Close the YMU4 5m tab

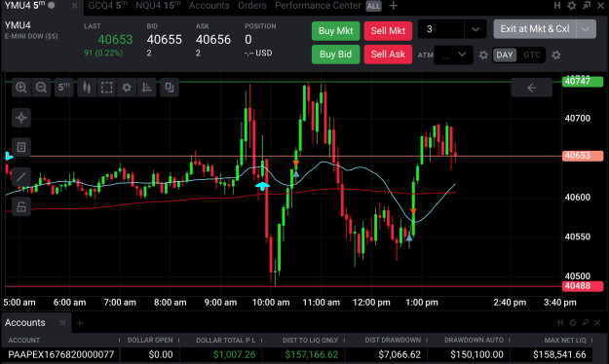click(x=75, y=6)
